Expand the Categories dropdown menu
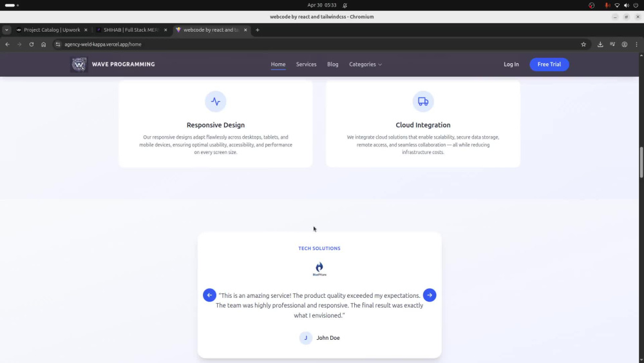This screenshot has width=644, height=363. pos(365,64)
